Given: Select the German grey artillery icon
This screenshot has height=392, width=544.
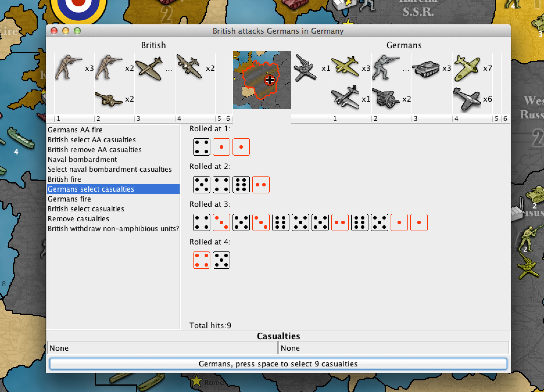Looking at the screenshot, I should (385, 99).
